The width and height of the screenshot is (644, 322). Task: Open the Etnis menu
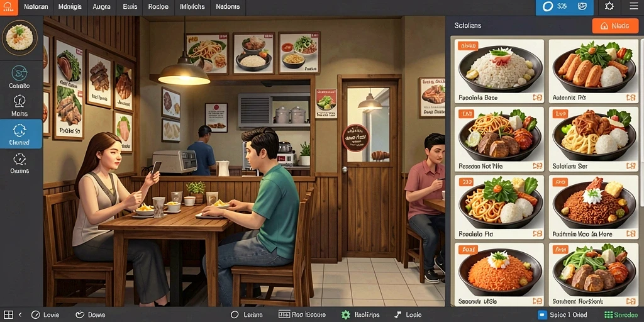click(x=130, y=6)
